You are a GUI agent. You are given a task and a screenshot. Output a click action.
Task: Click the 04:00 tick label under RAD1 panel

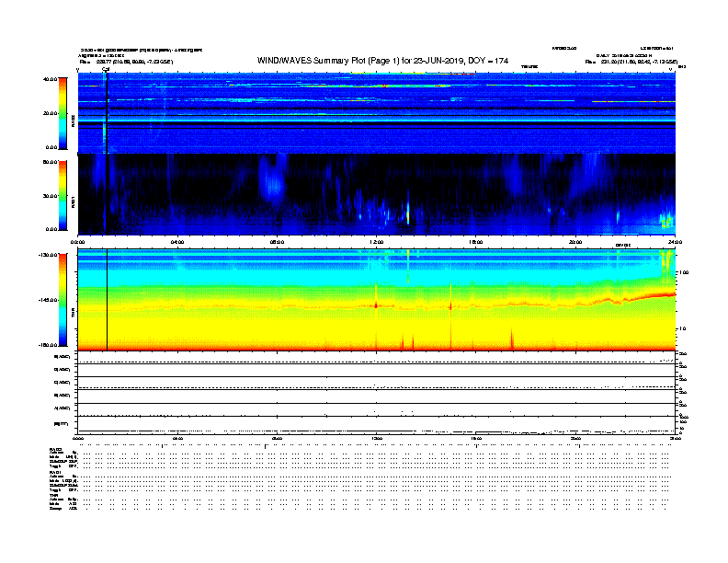point(177,242)
